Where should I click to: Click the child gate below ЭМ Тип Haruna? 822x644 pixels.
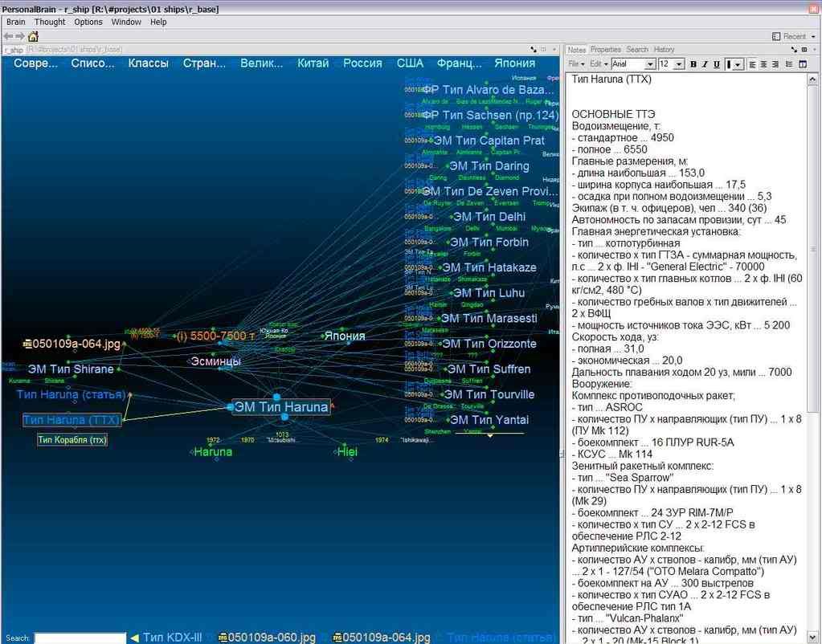pyautogui.click(x=284, y=417)
